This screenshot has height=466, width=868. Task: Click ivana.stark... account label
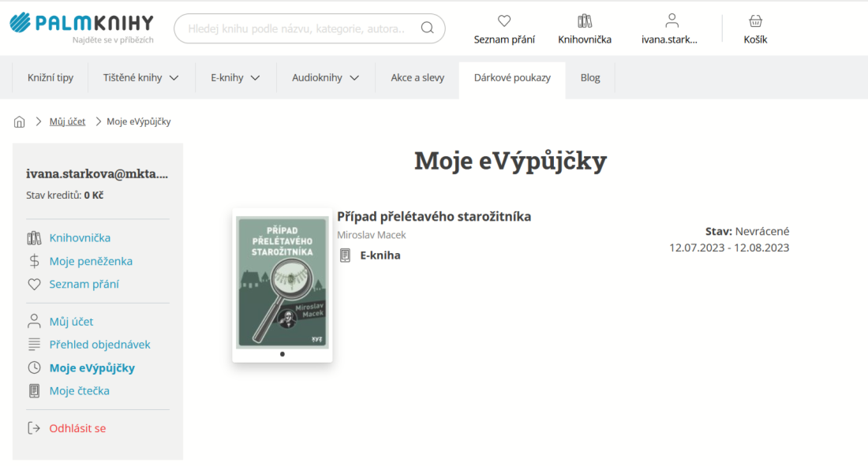click(669, 39)
